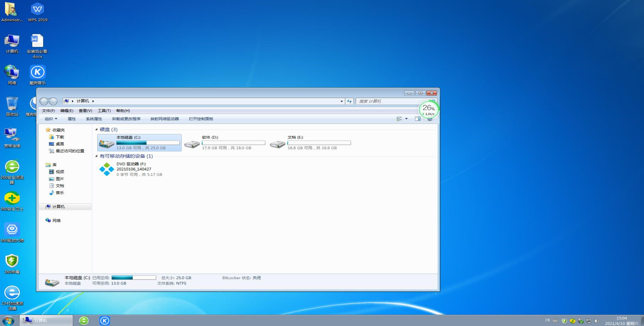Open the recent pages dropdown beside forward arrow
The height and width of the screenshot is (326, 644).
click(x=60, y=102)
